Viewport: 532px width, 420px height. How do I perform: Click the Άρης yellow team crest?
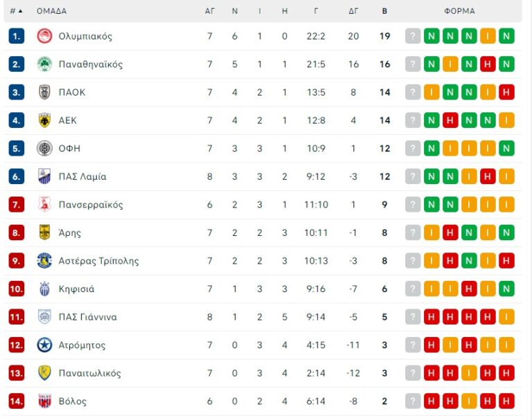(x=44, y=232)
